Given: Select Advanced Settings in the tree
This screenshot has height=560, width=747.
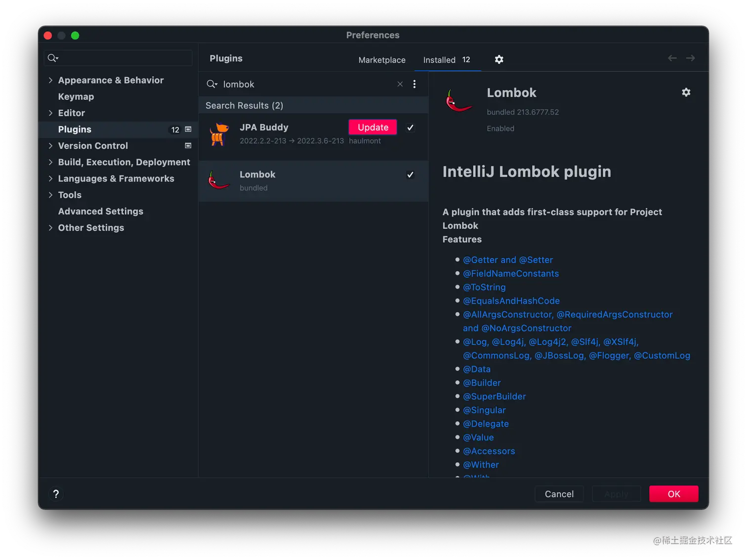Looking at the screenshot, I should point(101,211).
